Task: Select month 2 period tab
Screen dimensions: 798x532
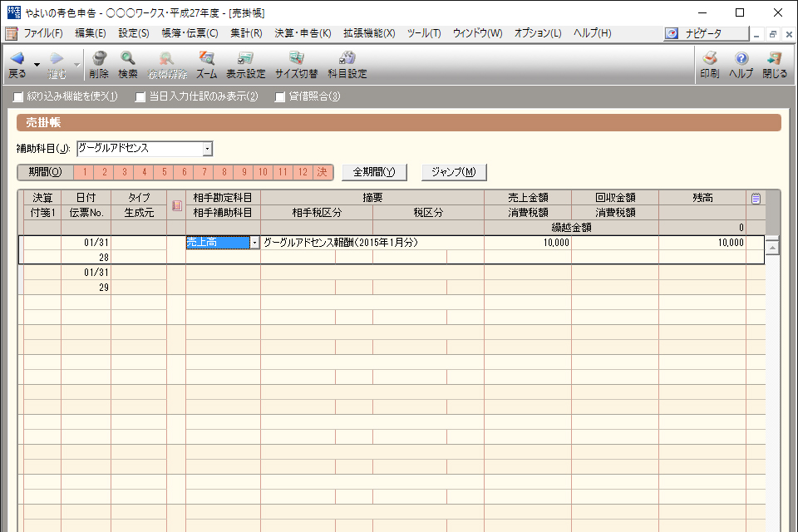Action: [105, 172]
